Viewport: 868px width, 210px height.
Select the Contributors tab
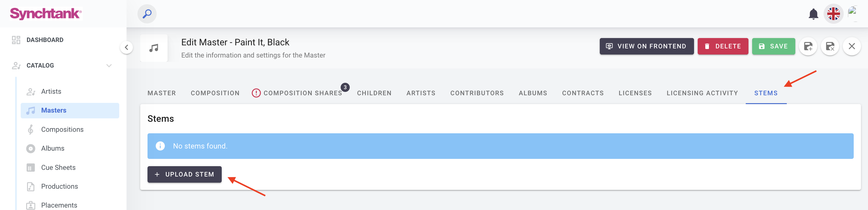point(477,93)
